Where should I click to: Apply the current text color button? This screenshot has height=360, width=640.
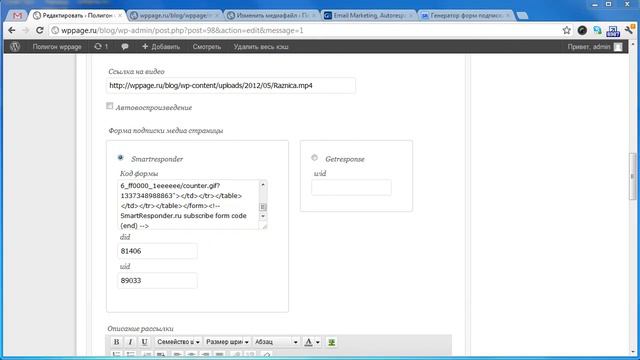[x=308, y=342]
